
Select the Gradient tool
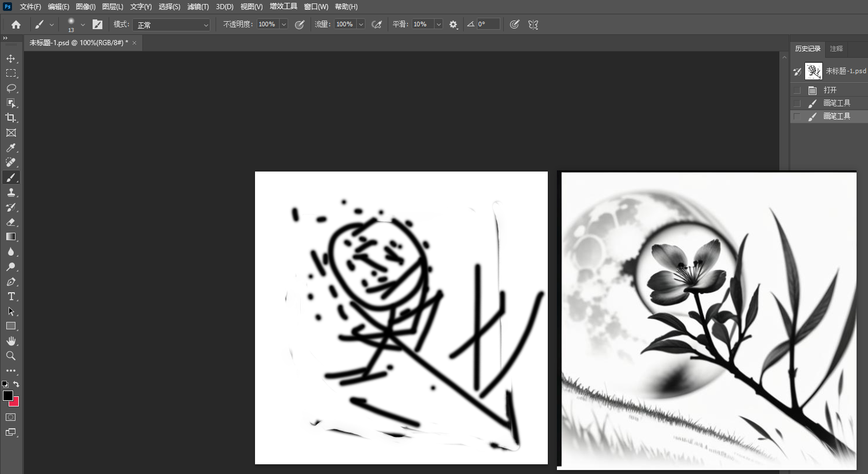pos(11,237)
